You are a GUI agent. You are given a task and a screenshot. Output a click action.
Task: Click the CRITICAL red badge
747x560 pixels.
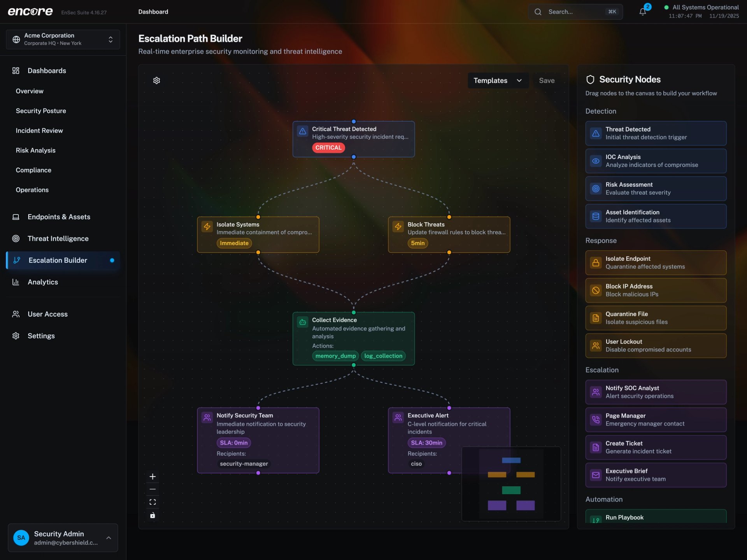point(328,148)
